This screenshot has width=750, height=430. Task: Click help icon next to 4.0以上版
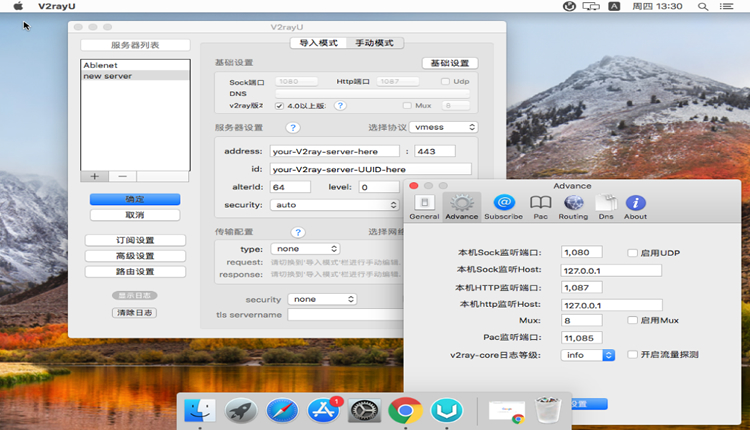pos(340,106)
